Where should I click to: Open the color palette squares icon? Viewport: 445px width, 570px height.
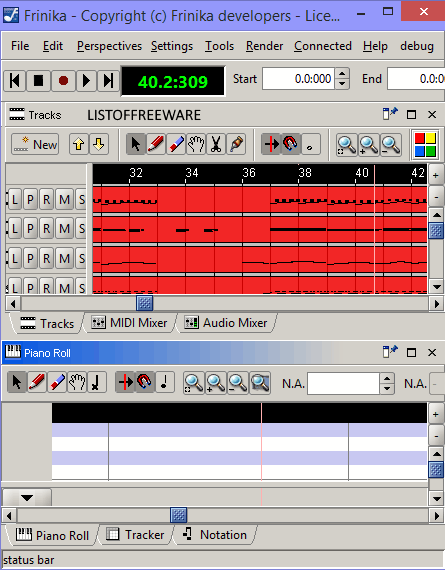(x=425, y=145)
